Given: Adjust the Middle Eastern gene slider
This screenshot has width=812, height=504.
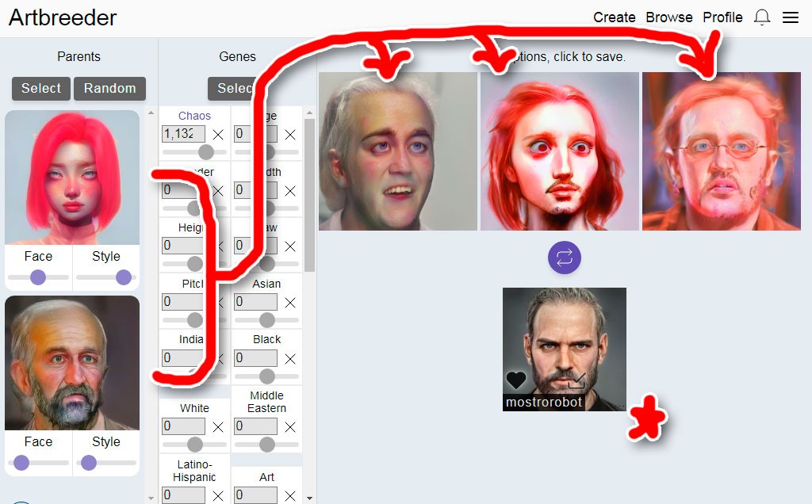Looking at the screenshot, I should click(266, 445).
